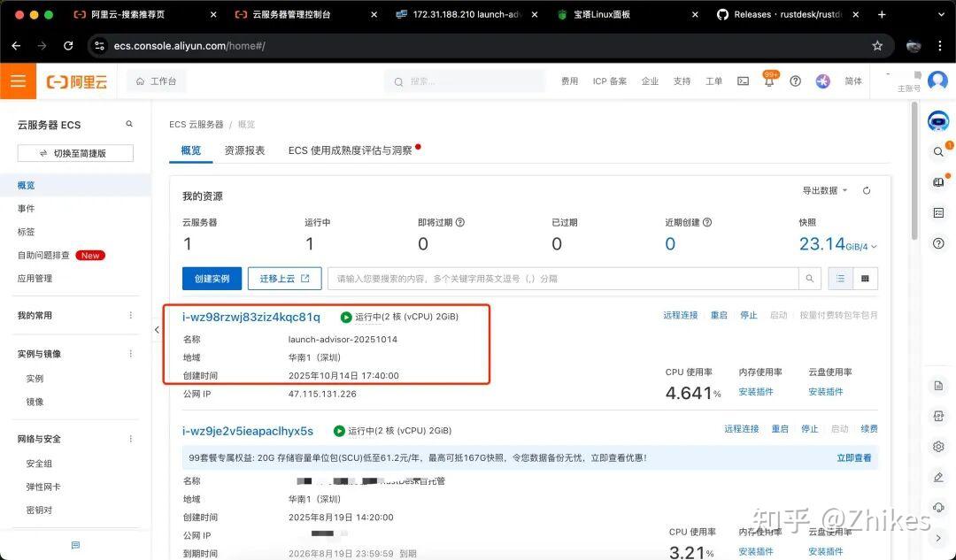Click the top header search box
This screenshot has width=956, height=560.
click(465, 81)
